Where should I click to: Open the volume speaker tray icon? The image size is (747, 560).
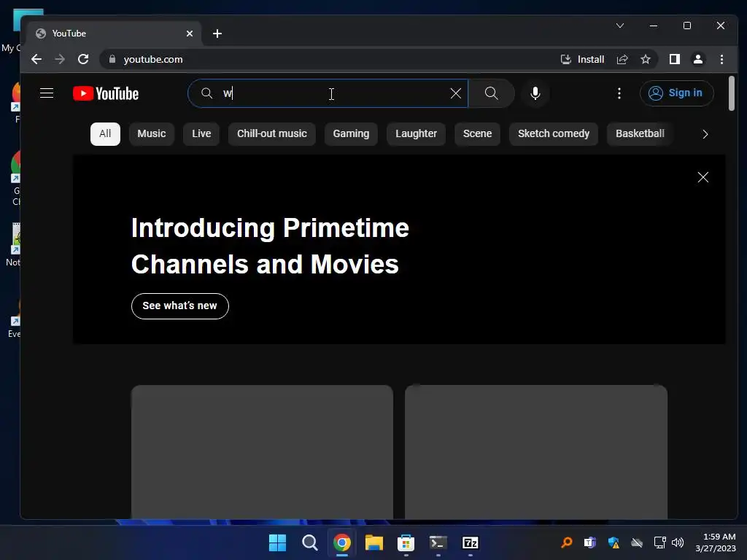click(x=678, y=542)
